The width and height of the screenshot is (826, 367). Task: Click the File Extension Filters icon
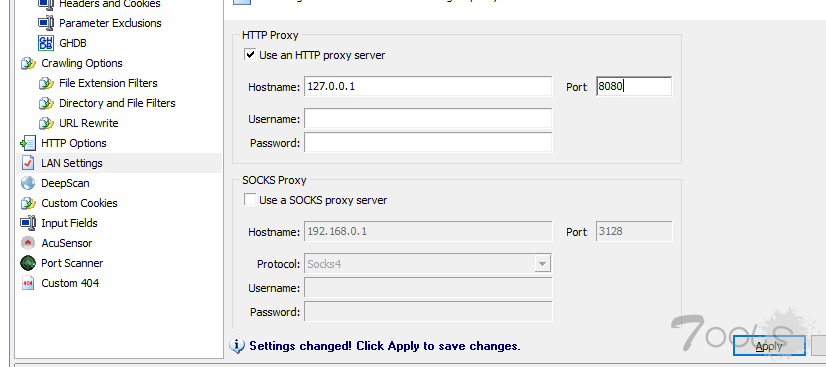tap(46, 83)
